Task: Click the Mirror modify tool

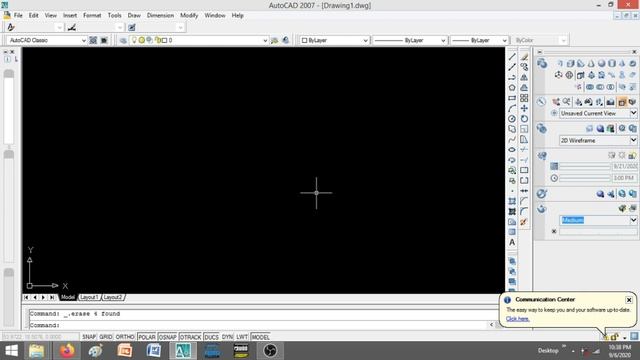Action: tap(524, 78)
